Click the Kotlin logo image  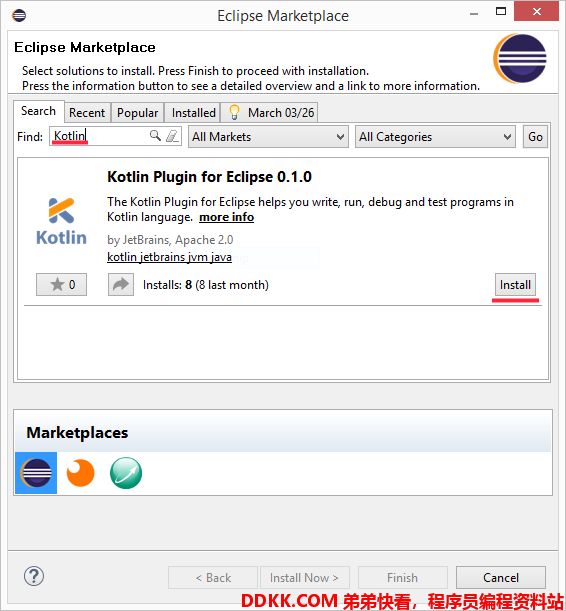coord(61,221)
